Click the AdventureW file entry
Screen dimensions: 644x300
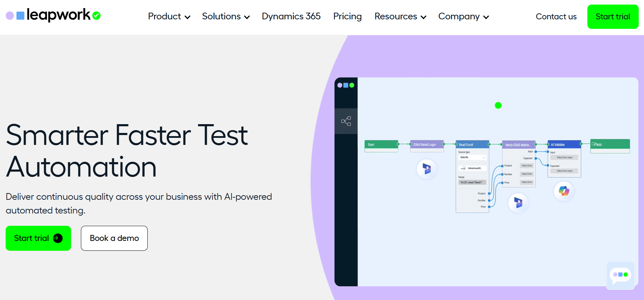(x=472, y=168)
